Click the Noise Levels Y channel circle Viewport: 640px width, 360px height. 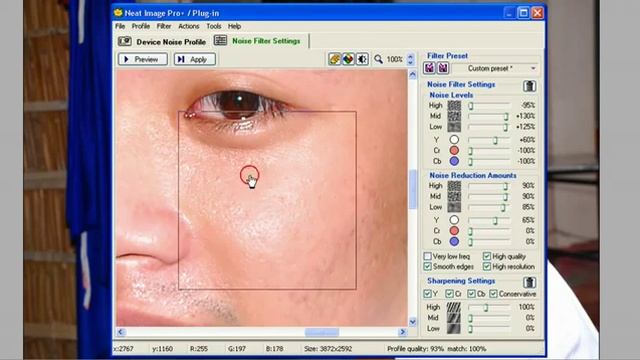tap(454, 140)
